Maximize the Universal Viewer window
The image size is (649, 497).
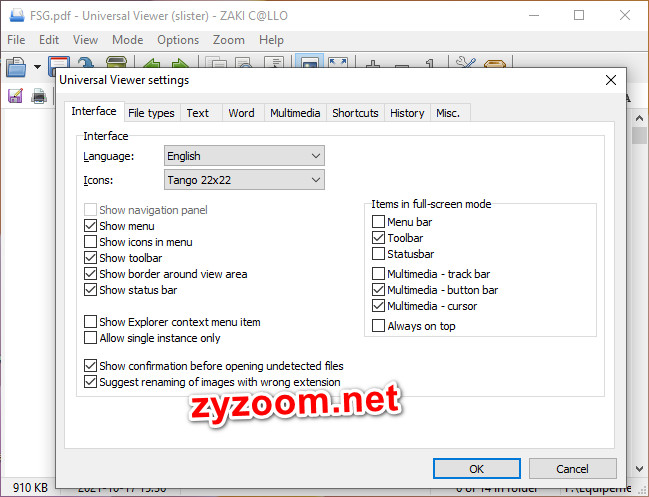579,15
